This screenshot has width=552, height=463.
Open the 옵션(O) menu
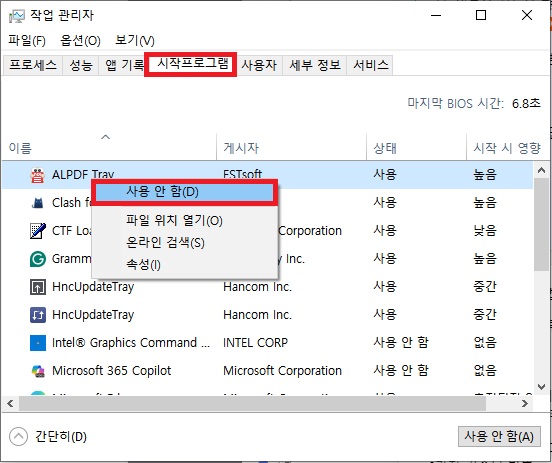[80, 41]
